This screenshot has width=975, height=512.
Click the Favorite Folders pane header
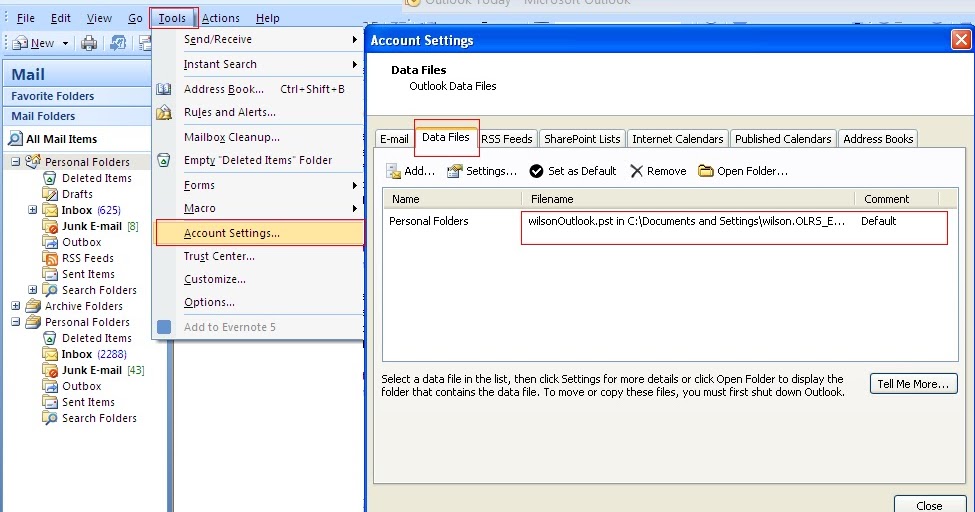coord(77,96)
